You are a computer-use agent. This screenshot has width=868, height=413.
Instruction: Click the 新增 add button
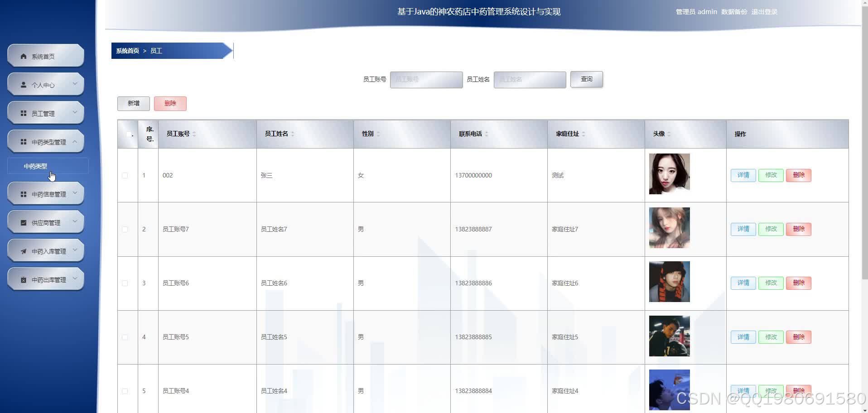[133, 103]
